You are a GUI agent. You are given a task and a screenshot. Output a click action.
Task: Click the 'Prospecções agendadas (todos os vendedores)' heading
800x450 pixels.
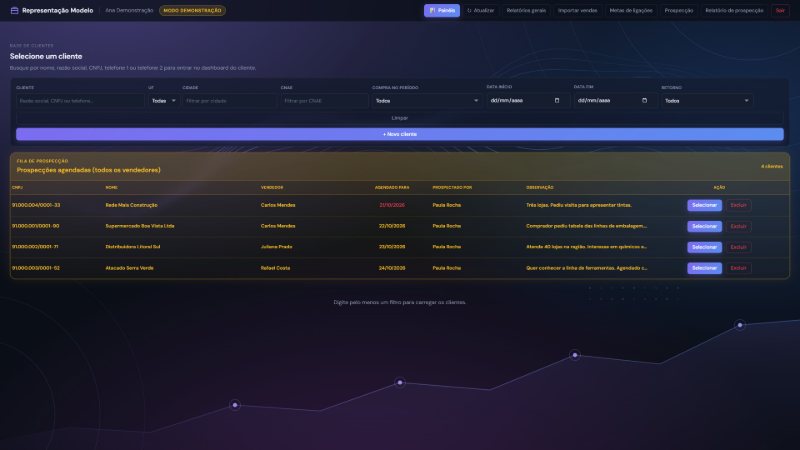tap(89, 170)
